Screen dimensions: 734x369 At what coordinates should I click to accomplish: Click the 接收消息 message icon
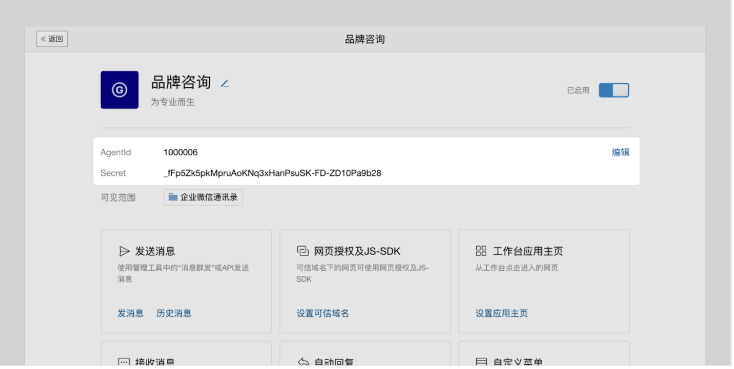click(x=124, y=362)
